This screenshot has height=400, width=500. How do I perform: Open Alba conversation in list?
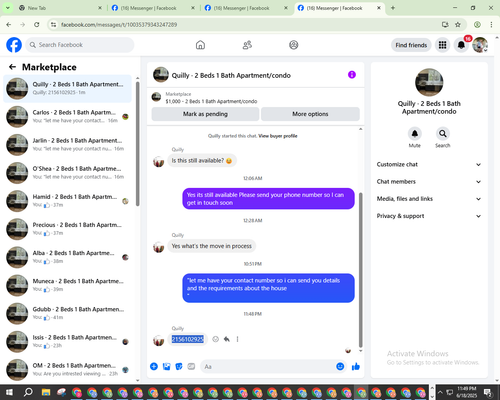click(x=67, y=257)
